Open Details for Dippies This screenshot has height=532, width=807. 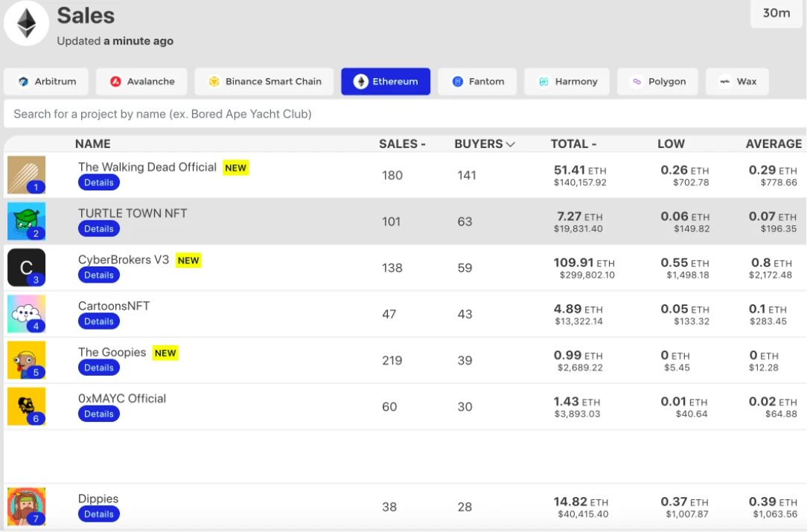(99, 514)
